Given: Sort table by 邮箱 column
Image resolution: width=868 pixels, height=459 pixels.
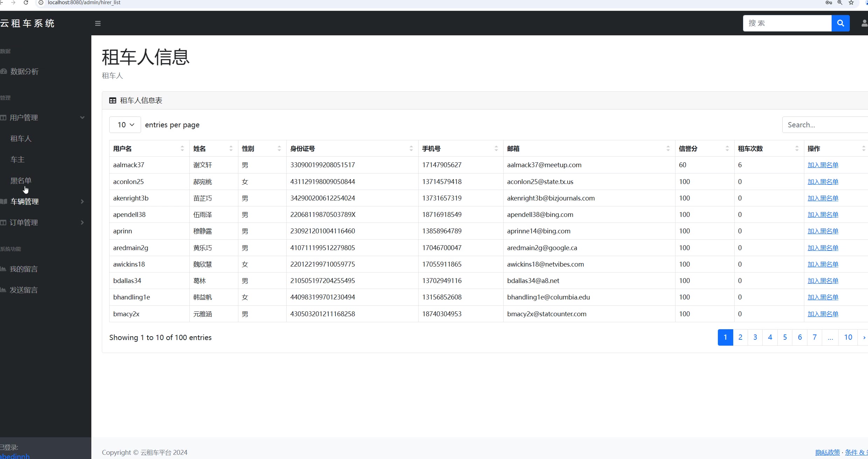Looking at the screenshot, I should [x=589, y=149].
